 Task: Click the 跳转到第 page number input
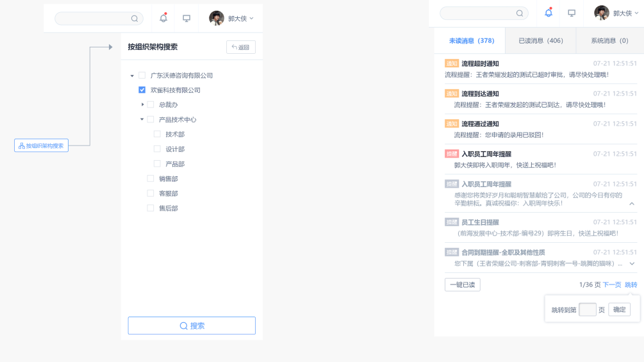coord(588,310)
